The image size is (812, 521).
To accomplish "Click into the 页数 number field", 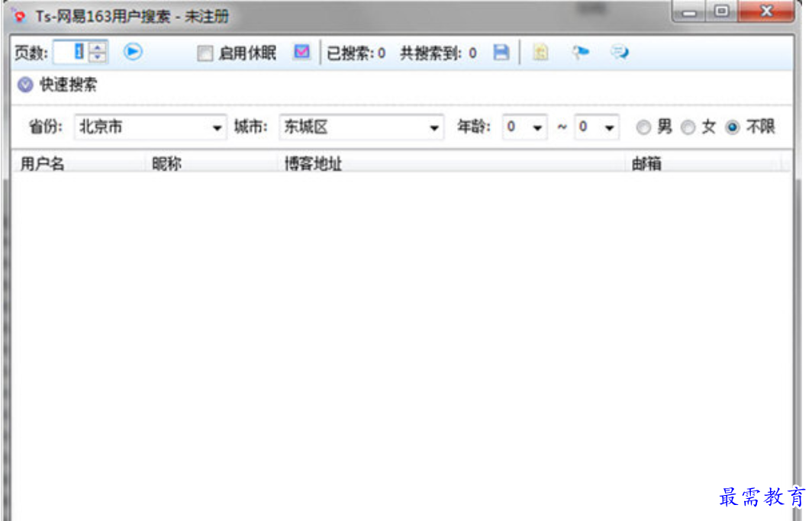I will (x=72, y=52).
